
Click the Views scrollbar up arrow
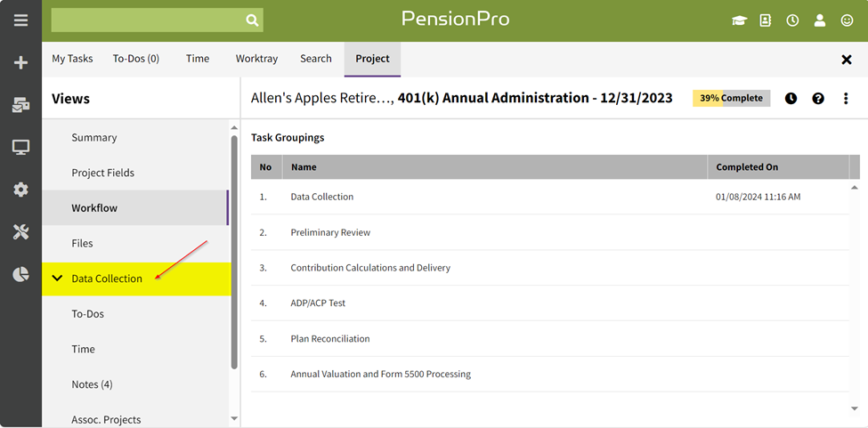pyautogui.click(x=234, y=128)
